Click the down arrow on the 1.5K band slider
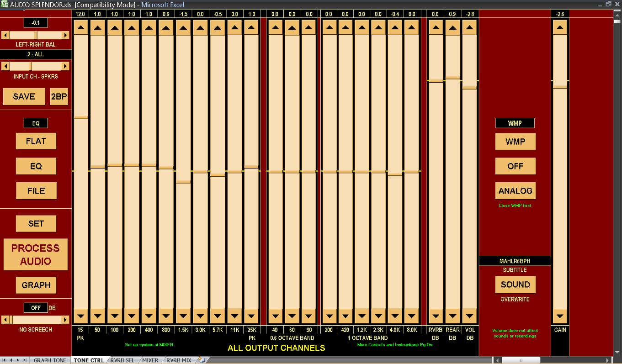622x364 pixels. coord(183,316)
